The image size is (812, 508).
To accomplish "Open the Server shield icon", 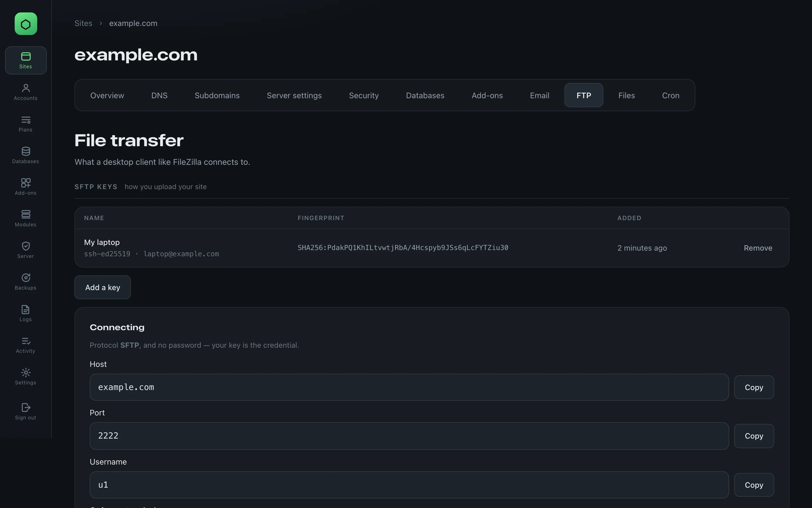I will pos(26,250).
